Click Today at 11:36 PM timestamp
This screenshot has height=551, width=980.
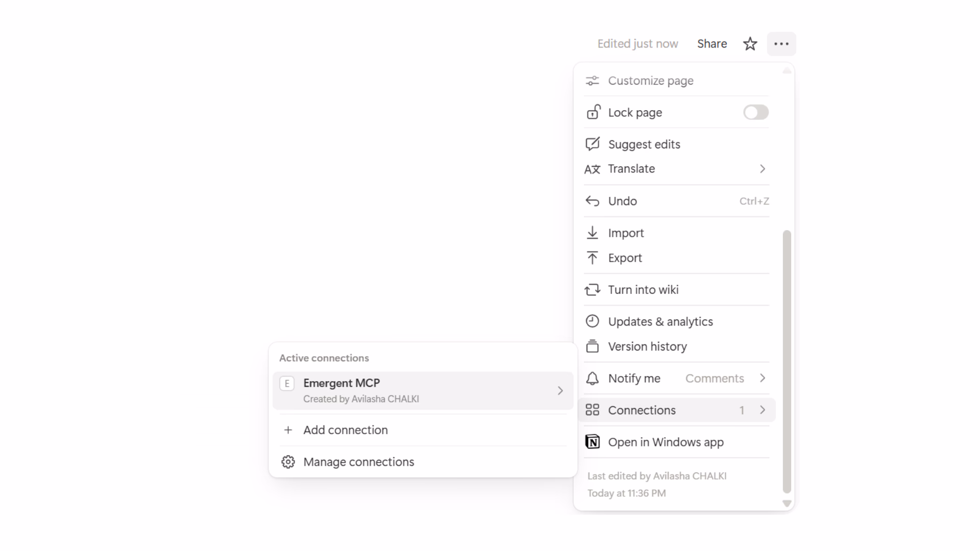(x=626, y=493)
